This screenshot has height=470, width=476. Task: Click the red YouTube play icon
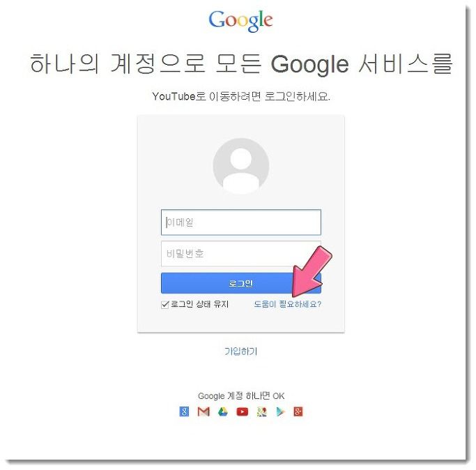tap(243, 411)
